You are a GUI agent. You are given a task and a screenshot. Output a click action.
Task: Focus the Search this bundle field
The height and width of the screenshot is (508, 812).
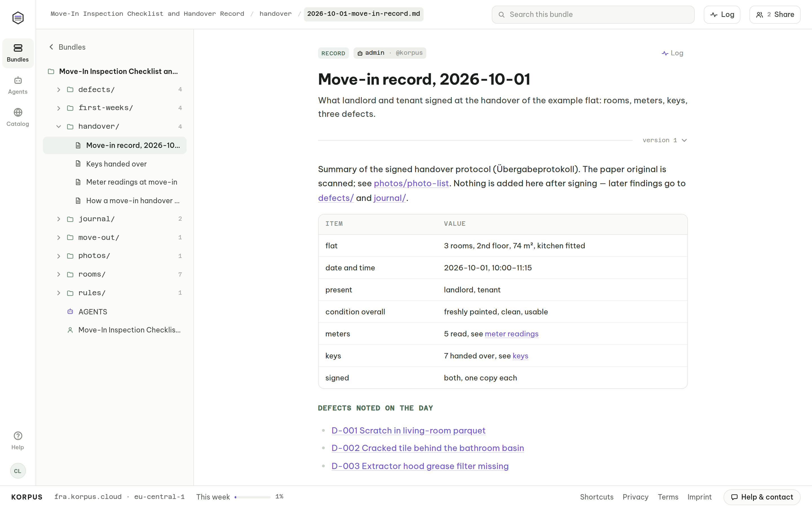pos(593,14)
